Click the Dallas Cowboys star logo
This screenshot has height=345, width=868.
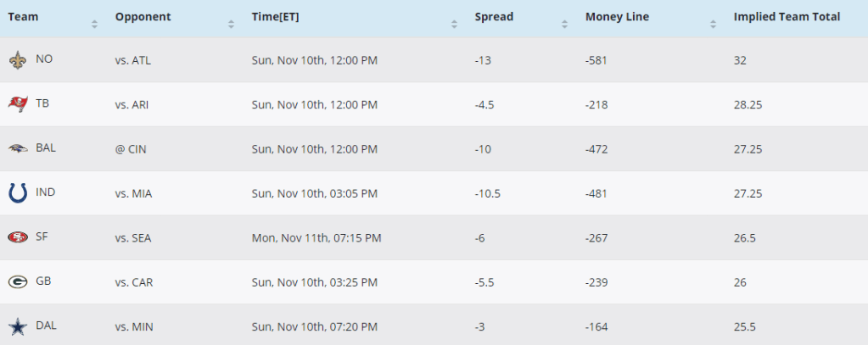17,326
